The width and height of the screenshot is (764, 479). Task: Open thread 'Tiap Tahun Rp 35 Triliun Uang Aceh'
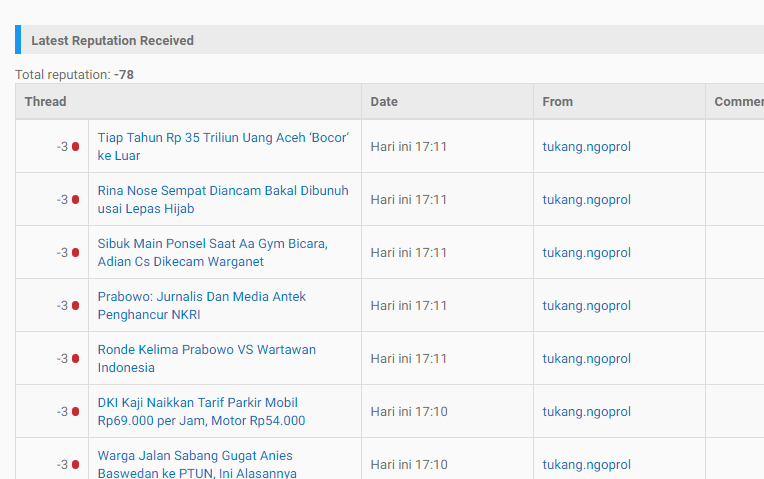(223, 147)
